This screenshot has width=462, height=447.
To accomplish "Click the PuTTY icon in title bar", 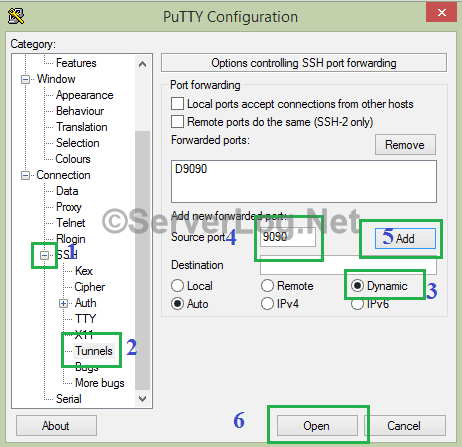I will click(x=16, y=16).
